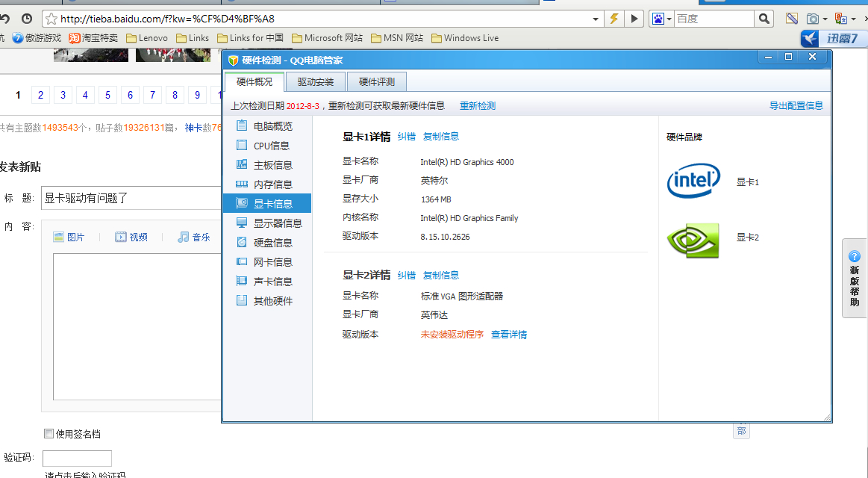Toggle the 使用签名档 checkbox

[49, 434]
